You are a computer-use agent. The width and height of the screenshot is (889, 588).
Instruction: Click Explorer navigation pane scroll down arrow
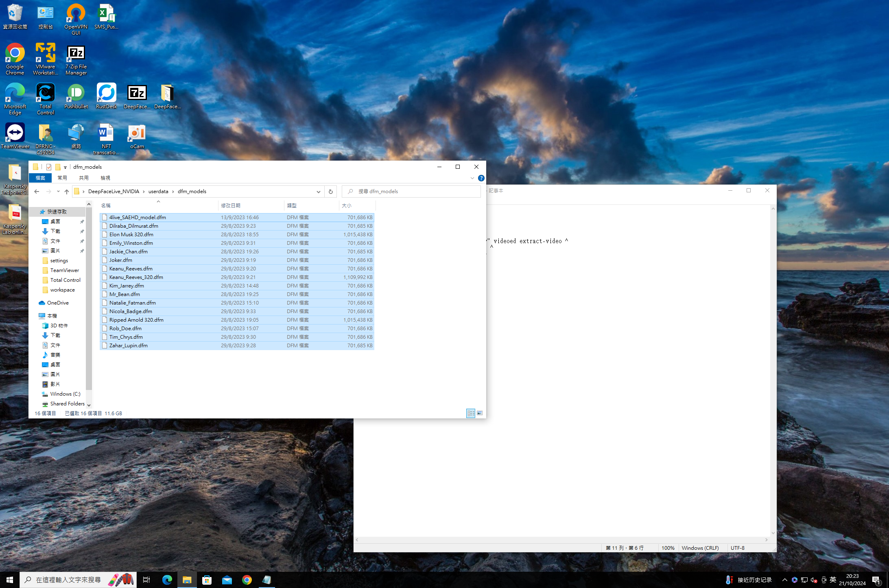click(x=89, y=405)
